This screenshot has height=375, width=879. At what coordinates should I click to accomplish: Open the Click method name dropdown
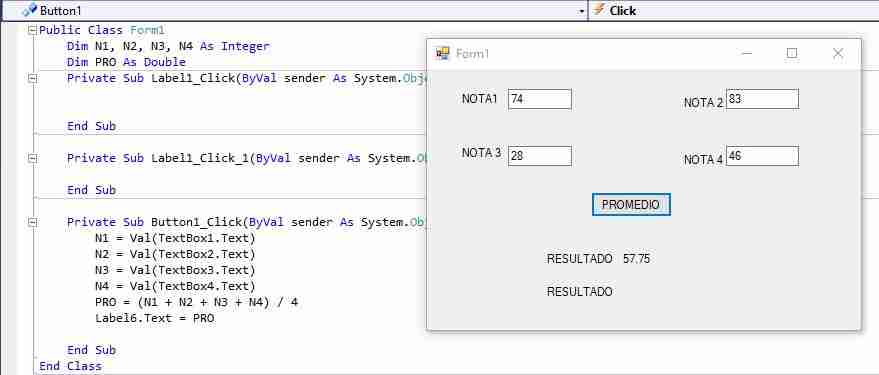735,11
